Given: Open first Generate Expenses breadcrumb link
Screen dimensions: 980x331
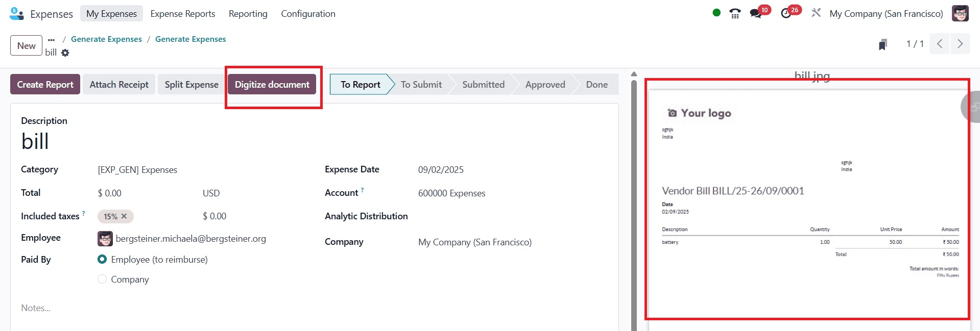Looking at the screenshot, I should click(x=106, y=39).
